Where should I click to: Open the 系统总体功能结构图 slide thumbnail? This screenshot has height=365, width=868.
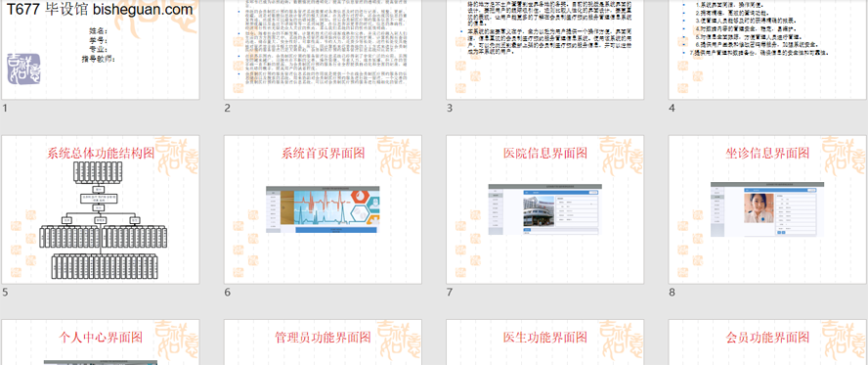(101, 209)
